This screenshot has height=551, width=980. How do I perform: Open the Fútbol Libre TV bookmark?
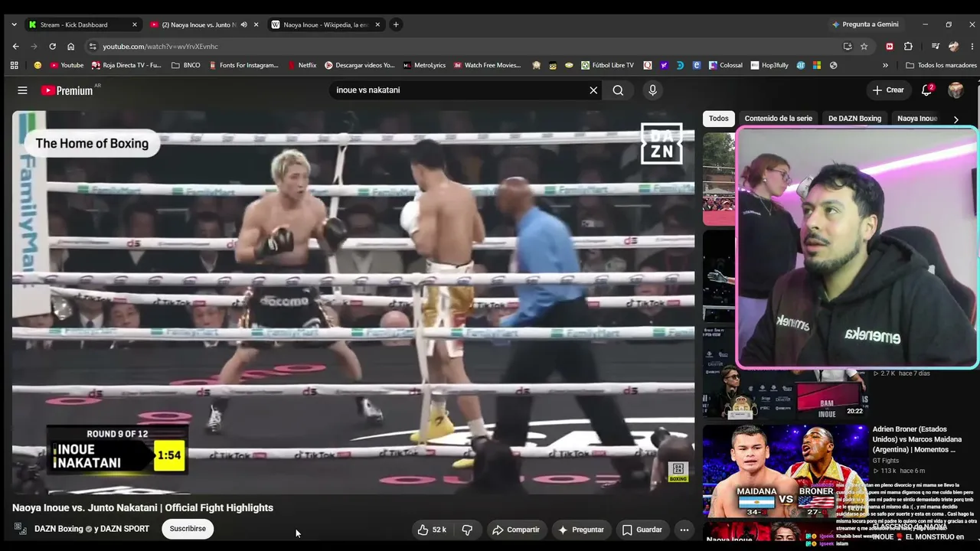click(x=607, y=65)
